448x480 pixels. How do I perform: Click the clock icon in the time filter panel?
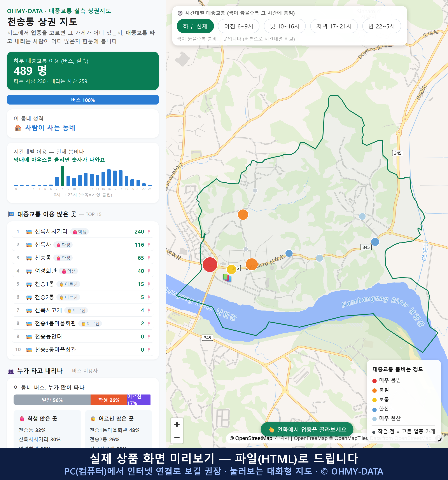180,13
